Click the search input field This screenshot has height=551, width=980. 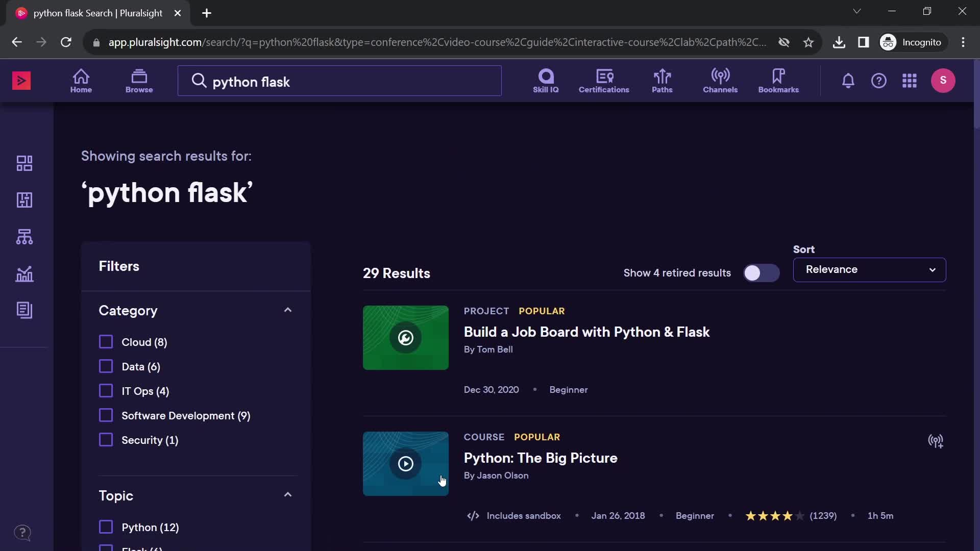[339, 81]
